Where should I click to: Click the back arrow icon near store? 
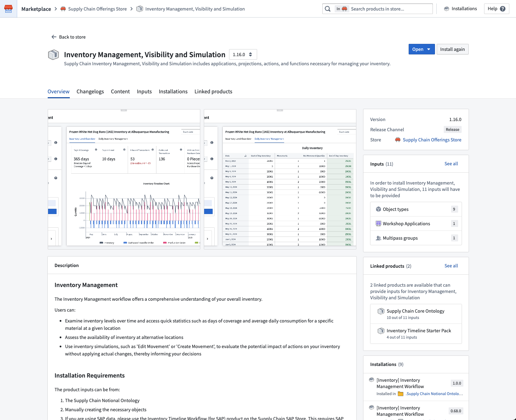(x=54, y=37)
